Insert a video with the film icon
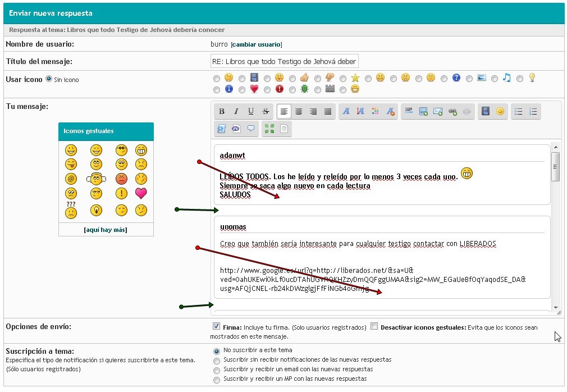This screenshot has height=392, width=567. point(486,112)
